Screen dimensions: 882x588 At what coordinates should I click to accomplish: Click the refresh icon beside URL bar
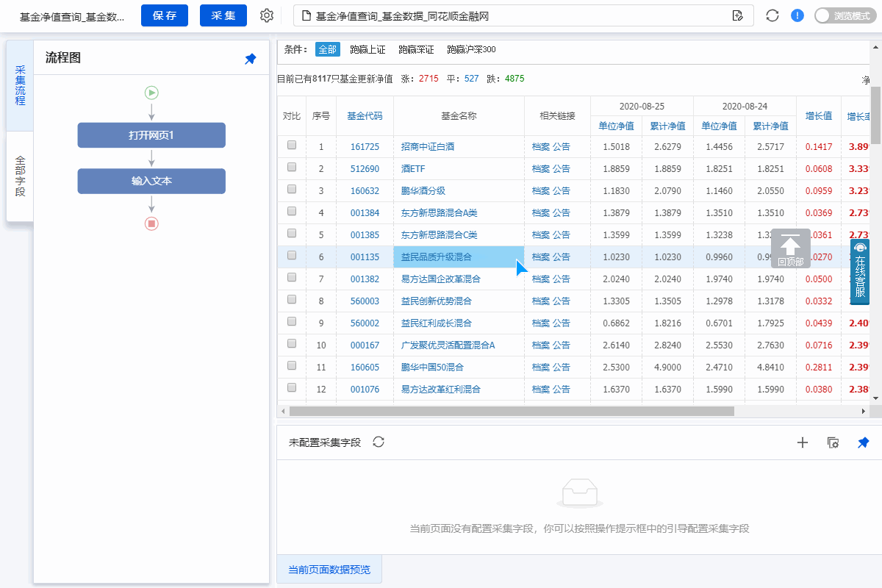click(x=772, y=15)
